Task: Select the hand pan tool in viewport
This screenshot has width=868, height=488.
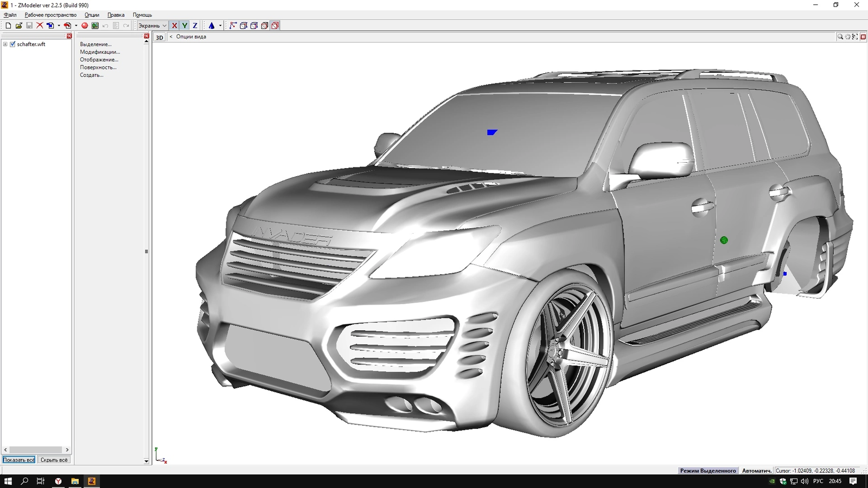Action: [x=847, y=37]
